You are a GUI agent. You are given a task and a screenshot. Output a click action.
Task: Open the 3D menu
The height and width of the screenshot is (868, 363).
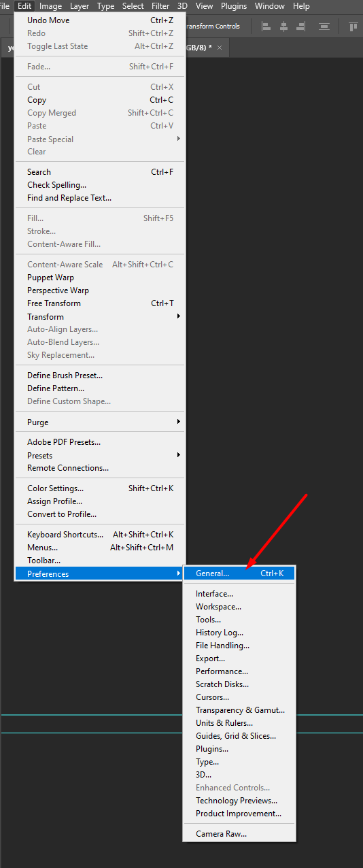click(182, 6)
